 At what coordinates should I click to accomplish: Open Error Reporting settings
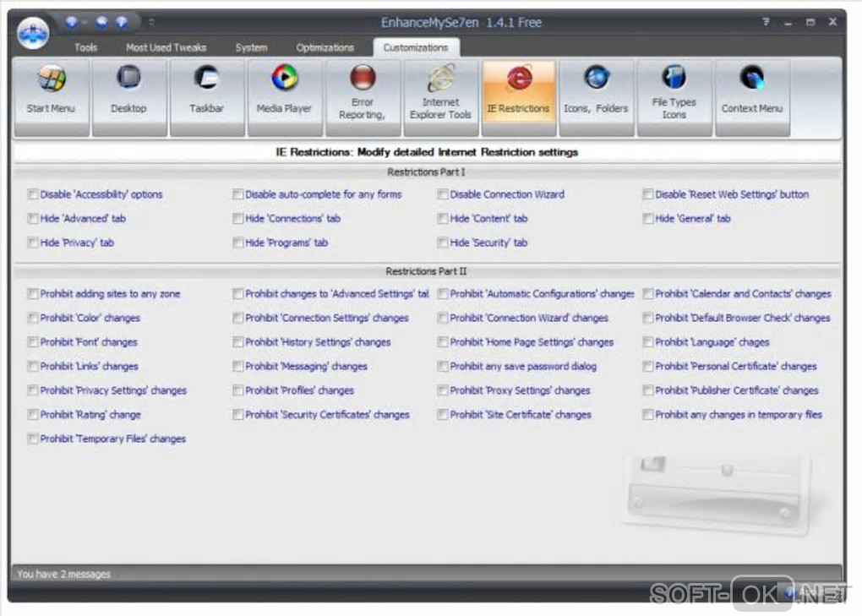(x=363, y=97)
